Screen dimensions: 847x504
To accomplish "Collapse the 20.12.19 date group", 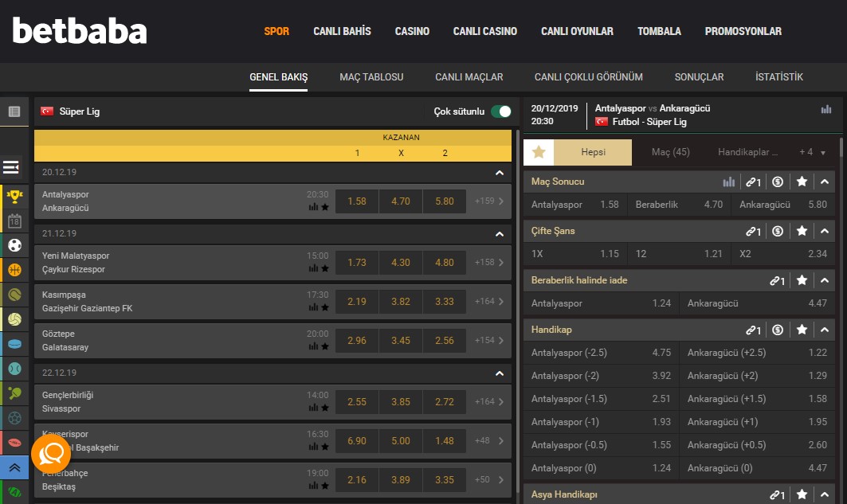I will (x=500, y=173).
